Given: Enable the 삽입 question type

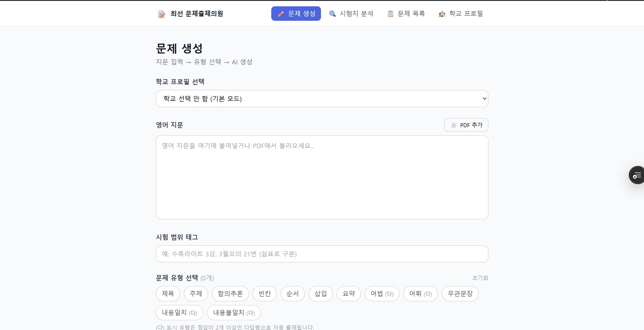Looking at the screenshot, I should pos(321,294).
